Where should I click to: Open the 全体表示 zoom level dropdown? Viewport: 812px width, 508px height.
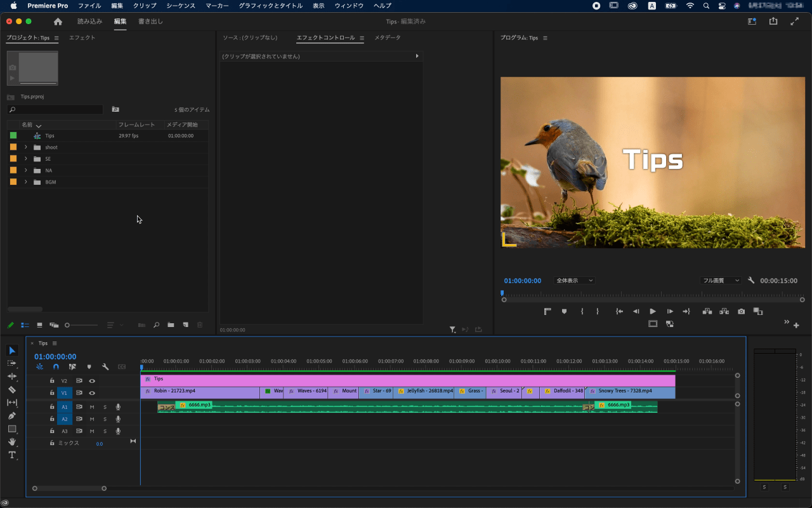(x=574, y=281)
